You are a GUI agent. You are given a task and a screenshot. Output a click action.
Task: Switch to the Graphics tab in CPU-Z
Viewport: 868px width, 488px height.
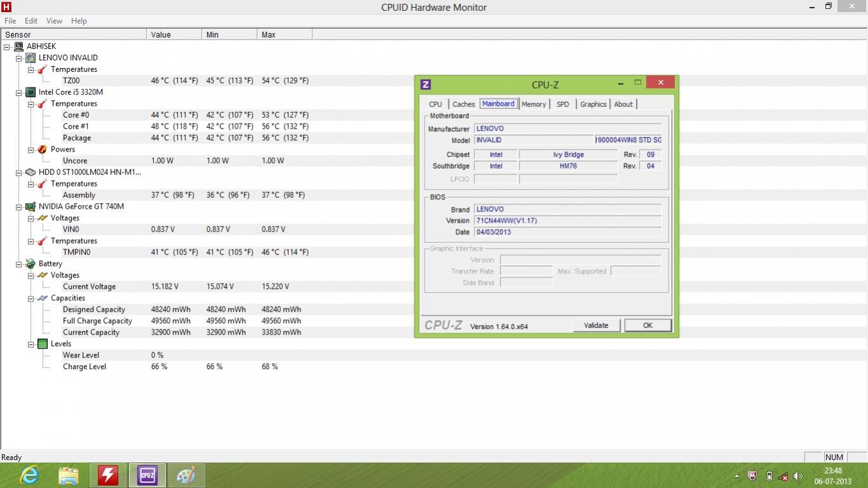click(593, 104)
